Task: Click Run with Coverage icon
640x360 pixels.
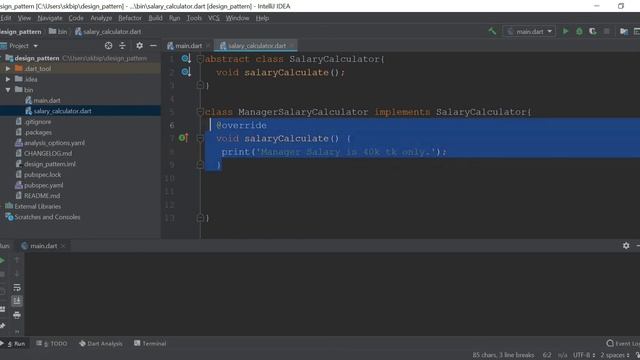Action: click(x=593, y=31)
